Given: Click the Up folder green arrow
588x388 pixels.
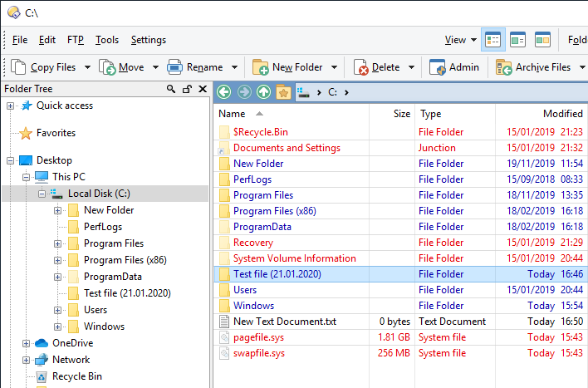Looking at the screenshot, I should click(x=263, y=92).
